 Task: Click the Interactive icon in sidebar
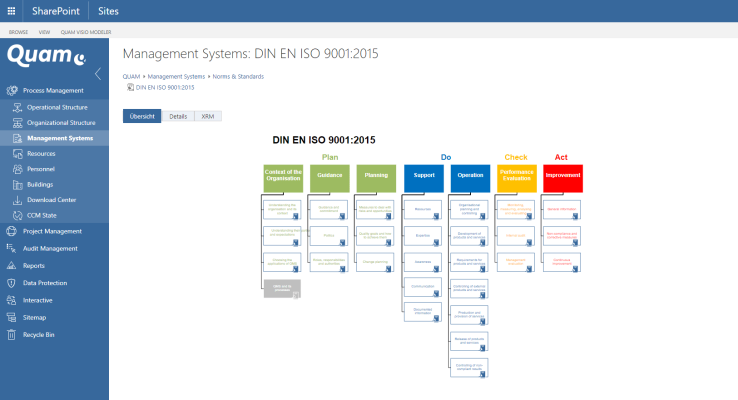(x=12, y=300)
